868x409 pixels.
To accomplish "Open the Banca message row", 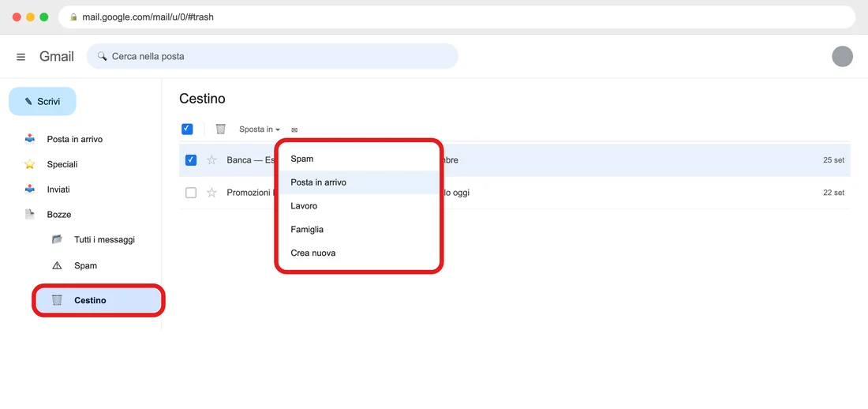I will click(514, 160).
